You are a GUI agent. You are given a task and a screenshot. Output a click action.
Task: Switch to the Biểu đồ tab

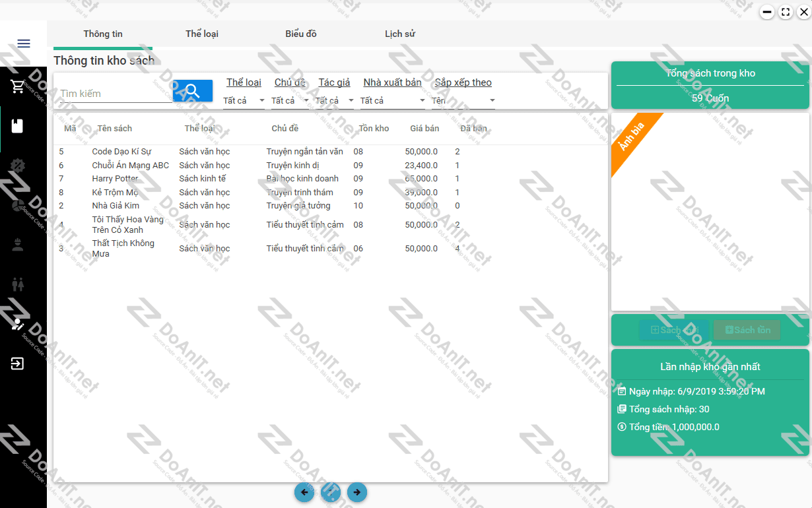(x=301, y=34)
